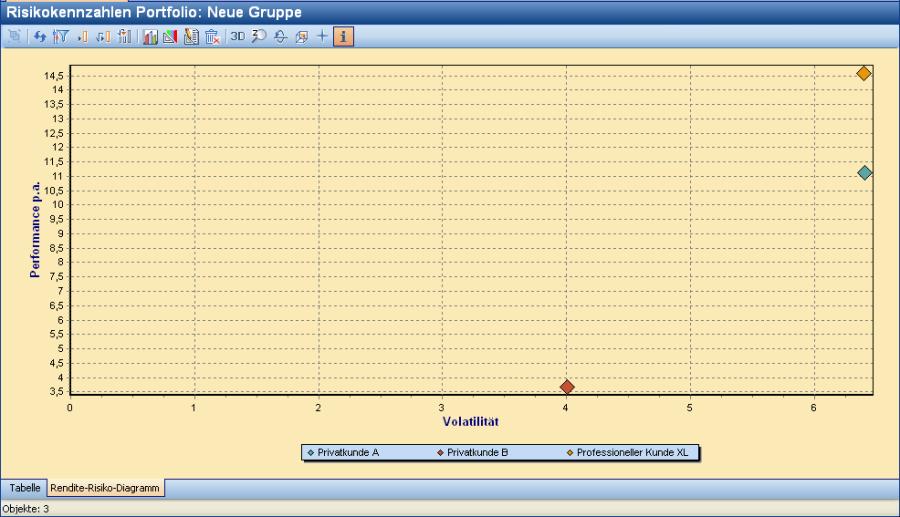
Task: Open the filter funnel tool
Action: click(x=59, y=37)
